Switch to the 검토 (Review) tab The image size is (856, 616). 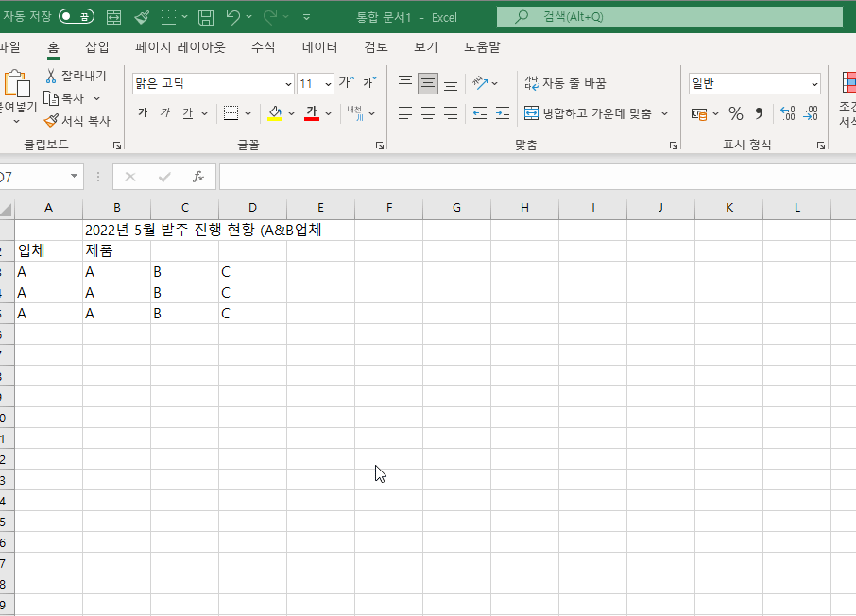coord(376,47)
